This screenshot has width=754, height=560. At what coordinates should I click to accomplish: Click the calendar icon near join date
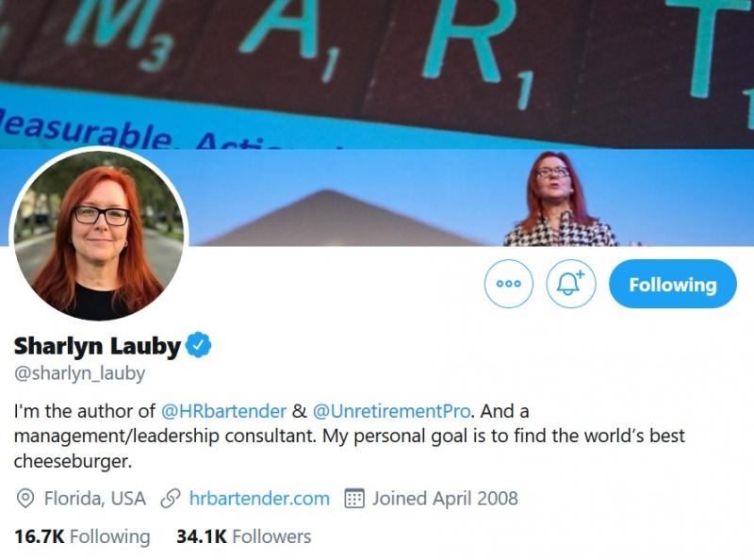[x=354, y=499]
